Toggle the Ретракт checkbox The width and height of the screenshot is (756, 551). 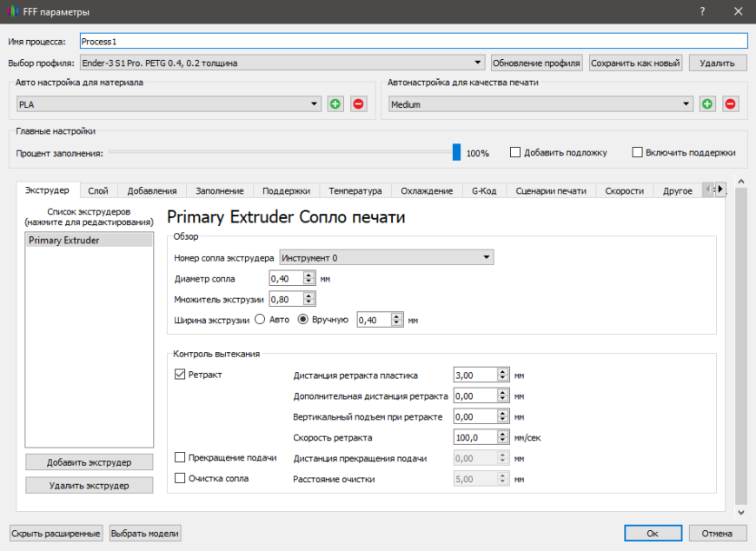pyautogui.click(x=181, y=375)
